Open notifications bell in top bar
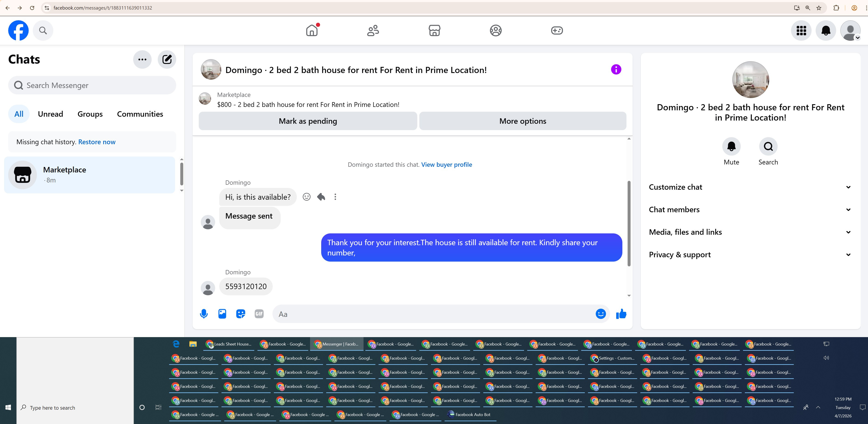The image size is (868, 424). (826, 30)
